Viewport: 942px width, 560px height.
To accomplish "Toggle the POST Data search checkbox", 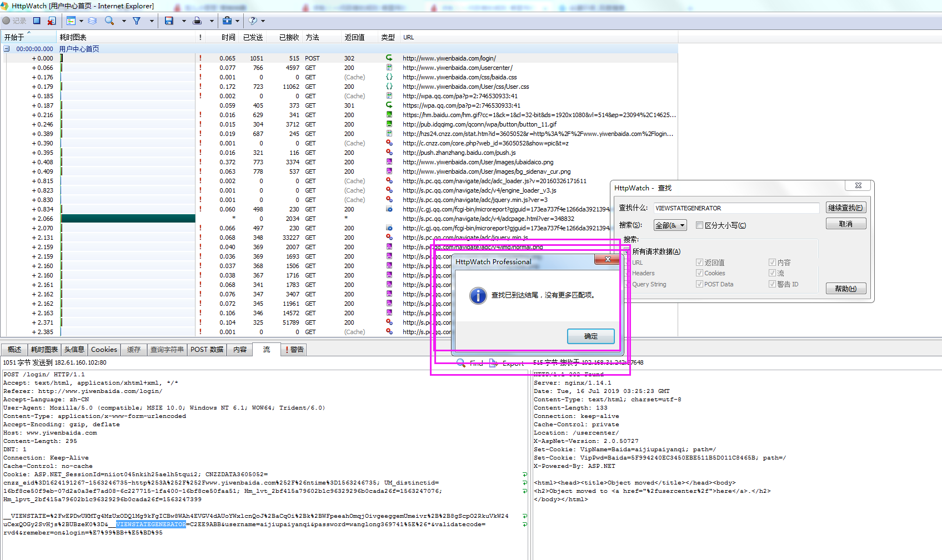I will [700, 284].
